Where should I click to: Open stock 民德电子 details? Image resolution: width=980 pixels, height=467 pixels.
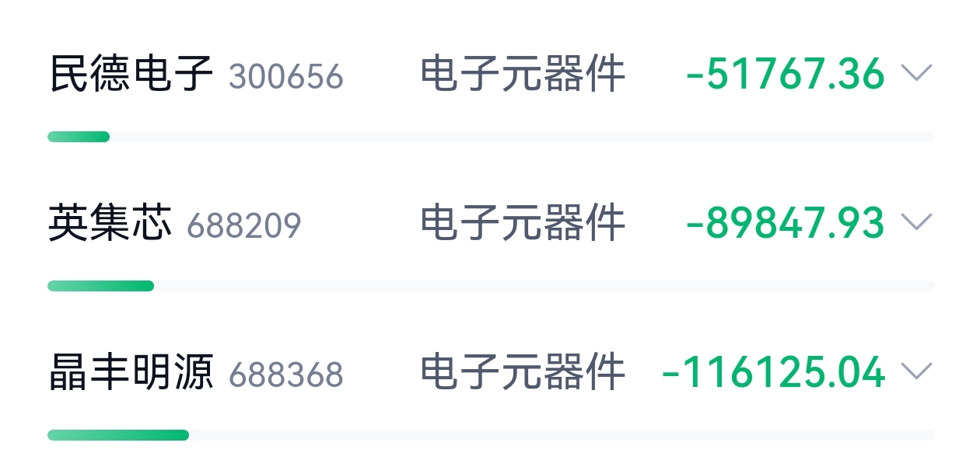coord(131,75)
